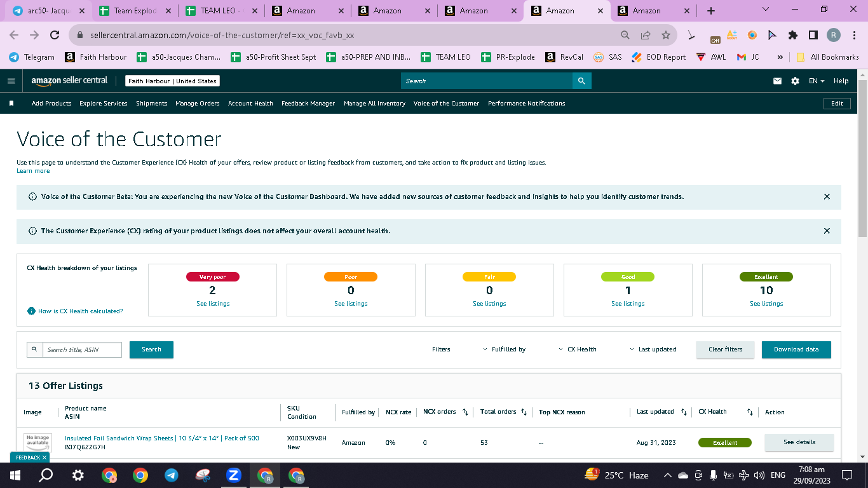Sort by NCX orders column arrows
This screenshot has width=868, height=488.
pyautogui.click(x=465, y=412)
